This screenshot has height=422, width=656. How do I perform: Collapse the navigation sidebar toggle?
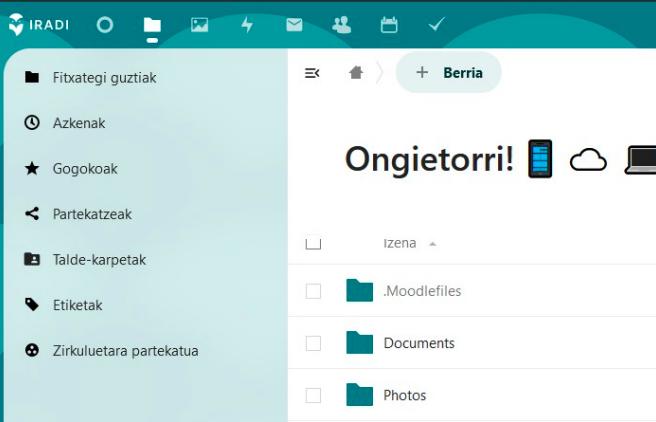point(312,73)
